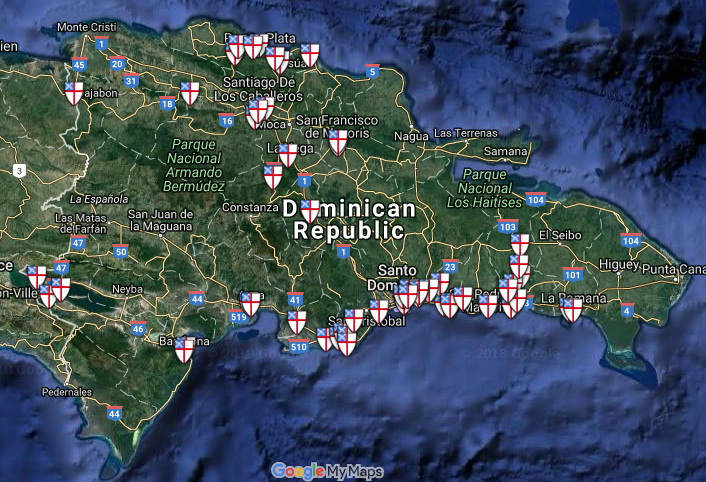Click the Punta Cana label
The height and width of the screenshot is (482, 706).
click(x=674, y=269)
